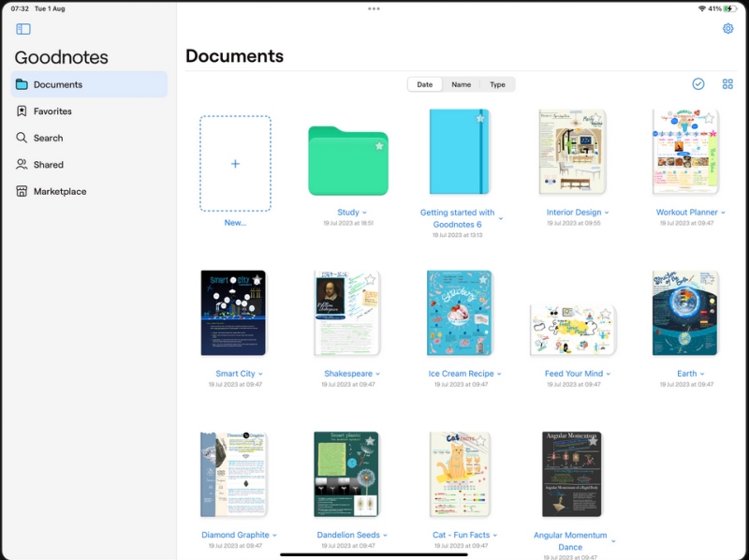Toggle favorite star on Earth
Viewport: 749px width, 560px height.
(x=709, y=279)
